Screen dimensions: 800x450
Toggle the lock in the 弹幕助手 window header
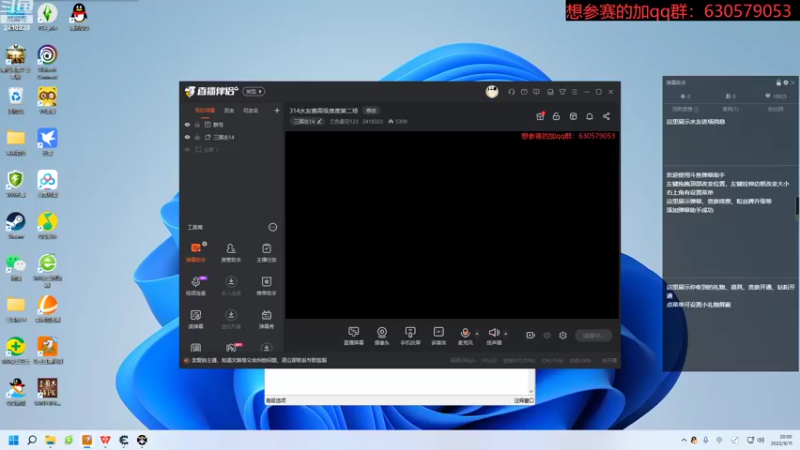(779, 83)
